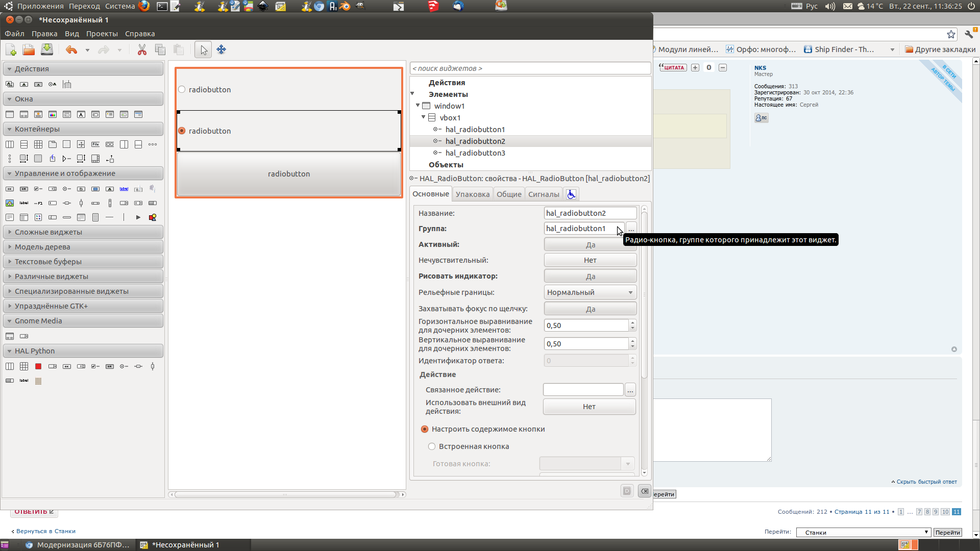The image size is (980, 551).
Task: Click the New document toolbar icon
Action: point(11,49)
